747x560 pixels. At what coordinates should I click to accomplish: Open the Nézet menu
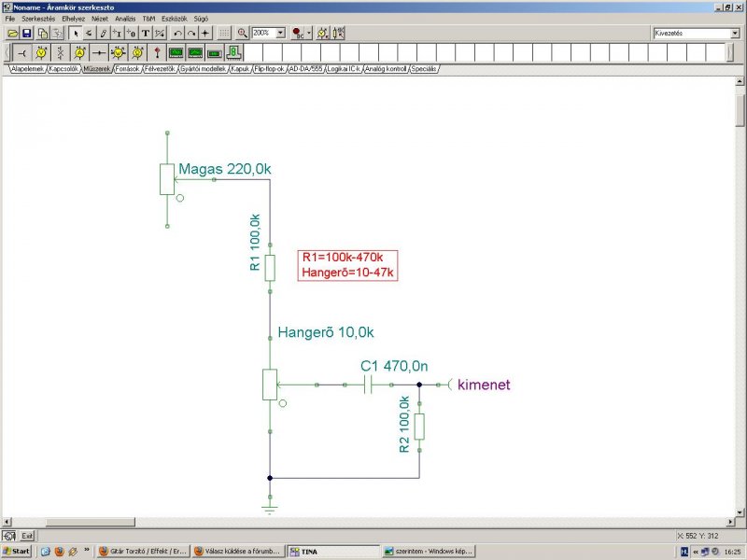[100, 19]
